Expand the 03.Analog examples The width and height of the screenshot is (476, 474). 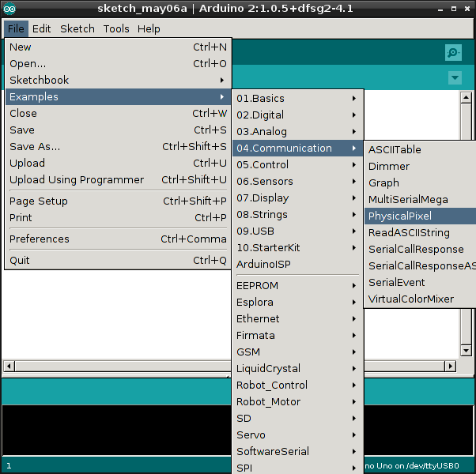point(297,132)
